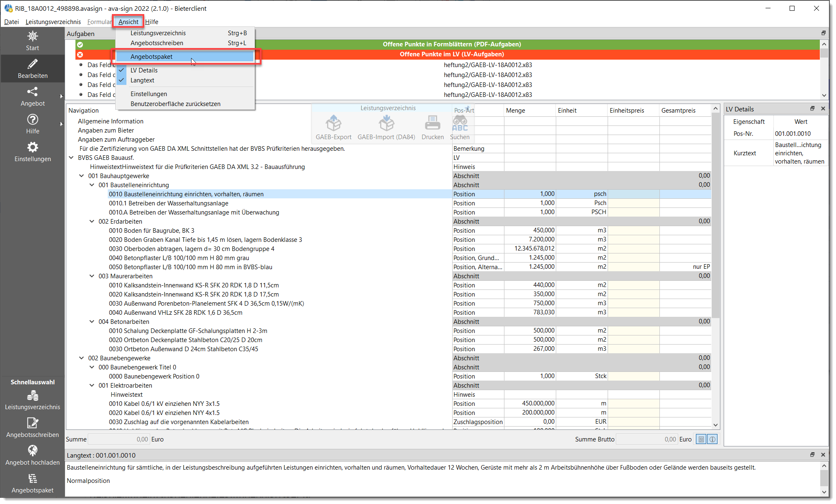Select Angaben zum Auftraggeber
The width and height of the screenshot is (836, 504).
click(116, 140)
